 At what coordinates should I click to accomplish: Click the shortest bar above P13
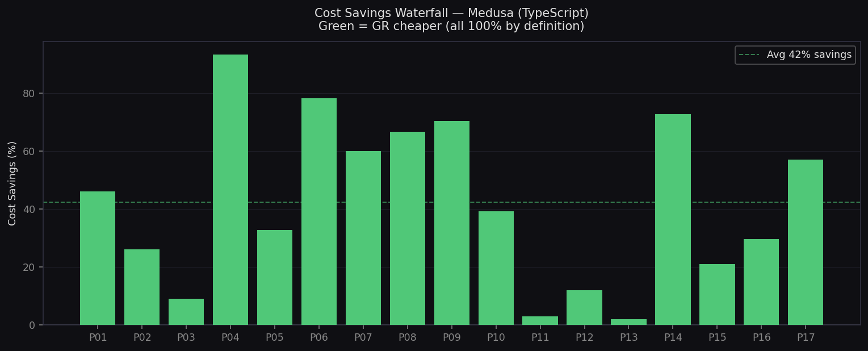(628, 322)
